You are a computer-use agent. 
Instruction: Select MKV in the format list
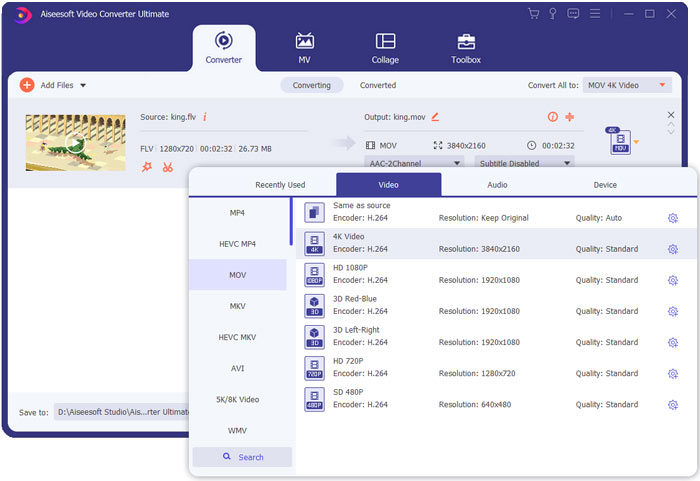coord(238,306)
